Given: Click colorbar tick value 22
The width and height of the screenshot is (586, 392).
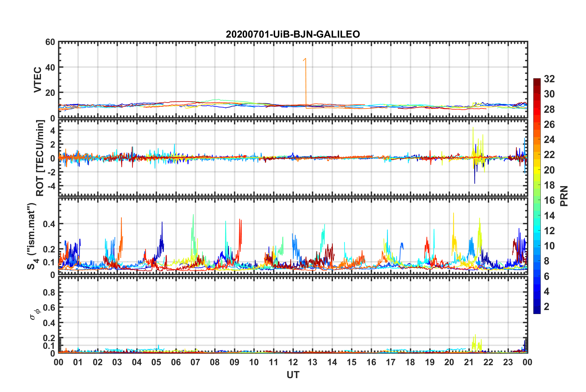Looking at the screenshot, I should 549,155.
